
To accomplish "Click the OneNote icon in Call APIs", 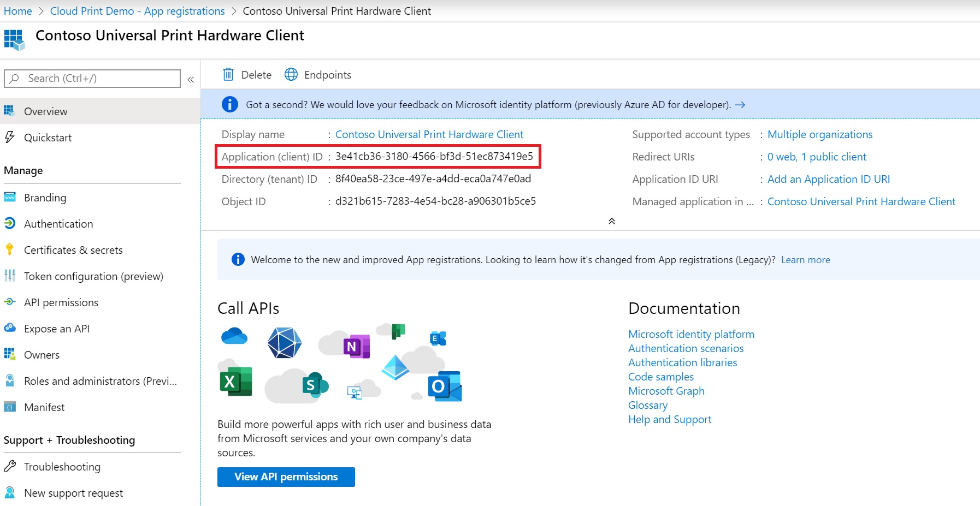I will coord(357,346).
